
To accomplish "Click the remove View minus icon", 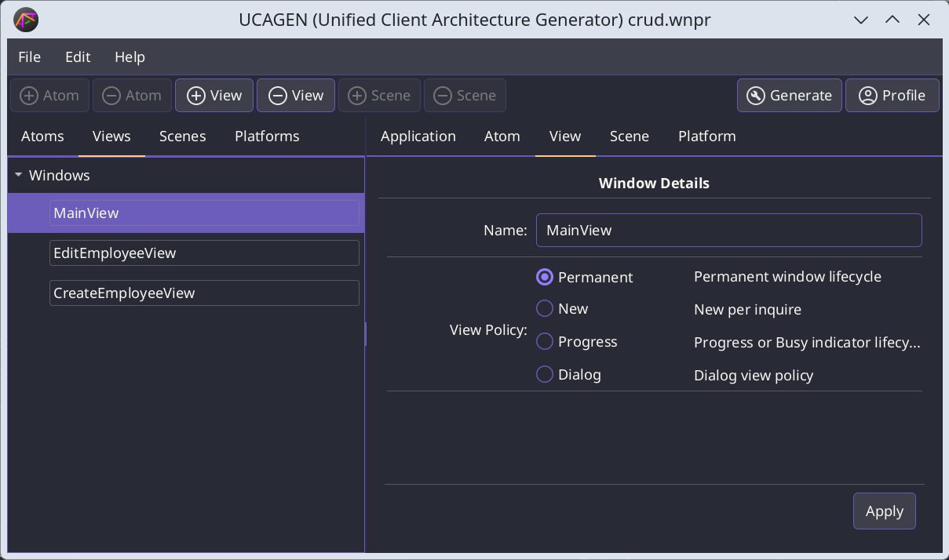I will pyautogui.click(x=277, y=96).
